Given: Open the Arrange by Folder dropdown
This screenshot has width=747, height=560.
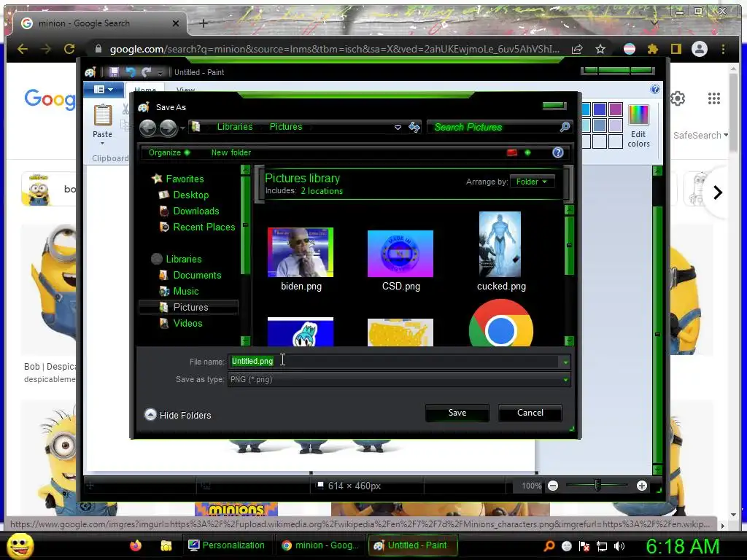Looking at the screenshot, I should 532,182.
